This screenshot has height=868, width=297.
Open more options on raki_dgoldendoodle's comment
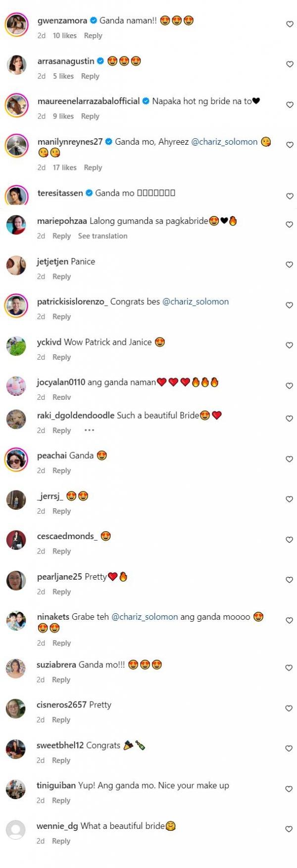pos(89,430)
